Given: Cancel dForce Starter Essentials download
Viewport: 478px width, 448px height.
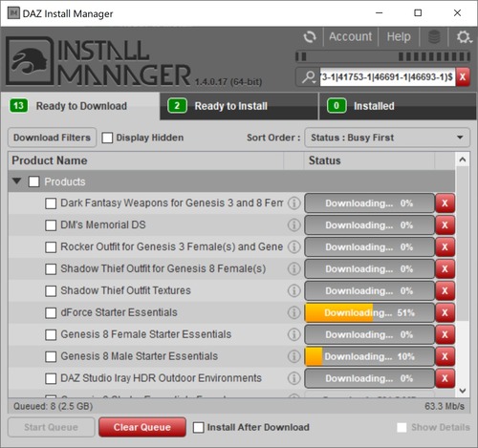Looking at the screenshot, I should point(445,312).
